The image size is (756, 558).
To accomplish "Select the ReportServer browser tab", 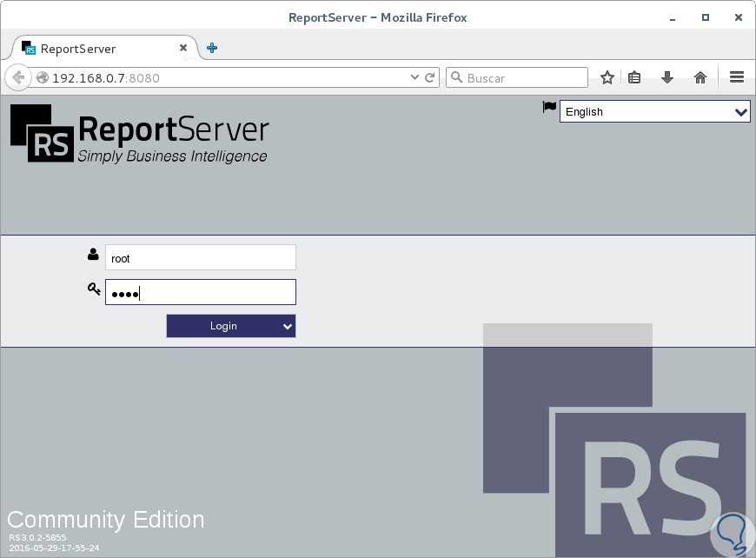I will tap(104, 48).
